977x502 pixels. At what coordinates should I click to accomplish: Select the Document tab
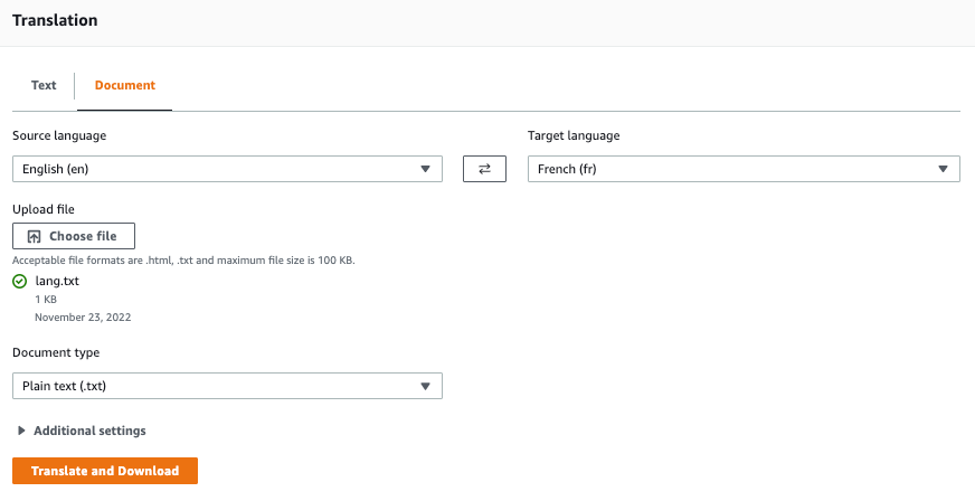click(125, 85)
